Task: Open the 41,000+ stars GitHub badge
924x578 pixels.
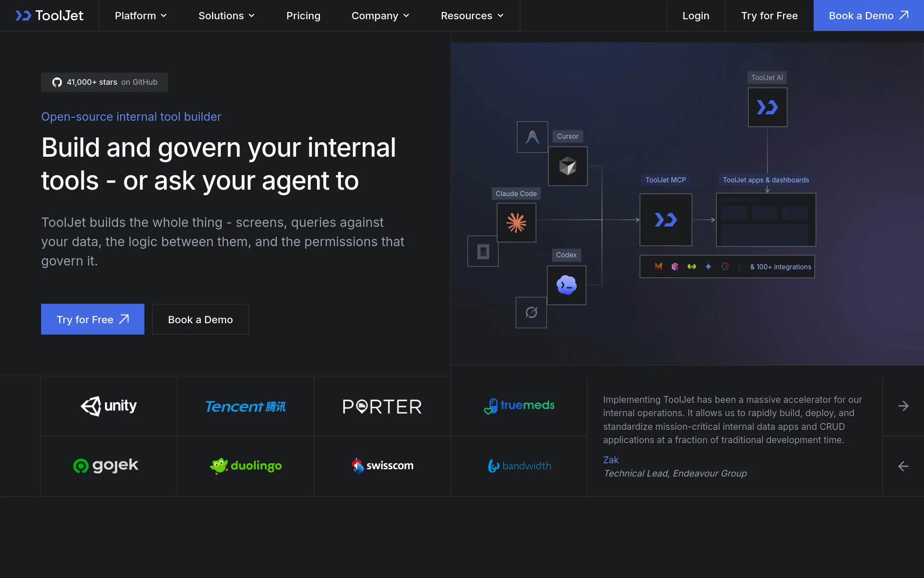Action: tap(104, 82)
